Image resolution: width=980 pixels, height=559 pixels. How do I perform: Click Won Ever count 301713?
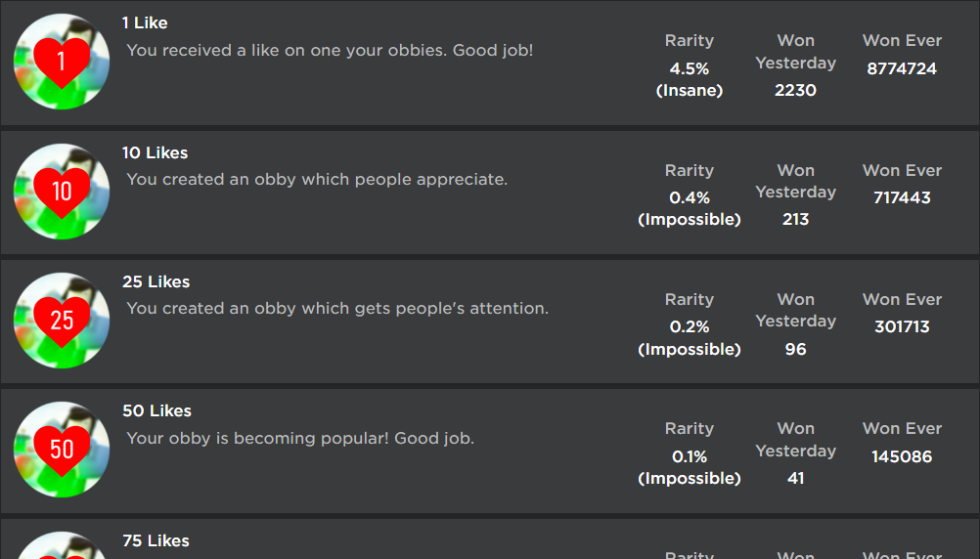pyautogui.click(x=902, y=326)
